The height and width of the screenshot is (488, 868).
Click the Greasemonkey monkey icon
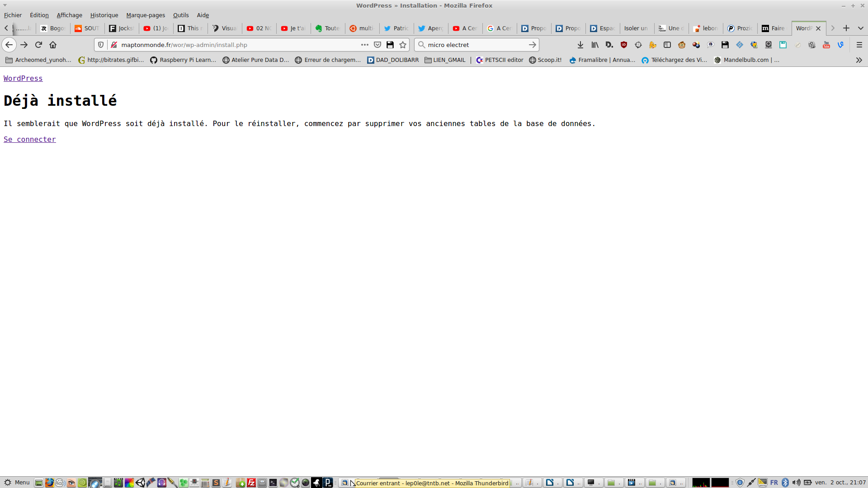tap(682, 45)
